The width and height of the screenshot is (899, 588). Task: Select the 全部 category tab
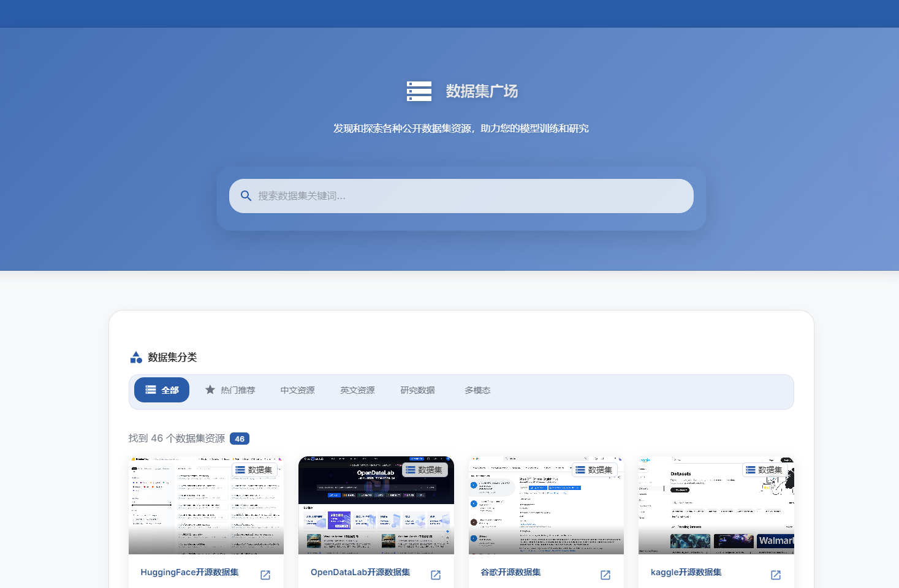[162, 390]
